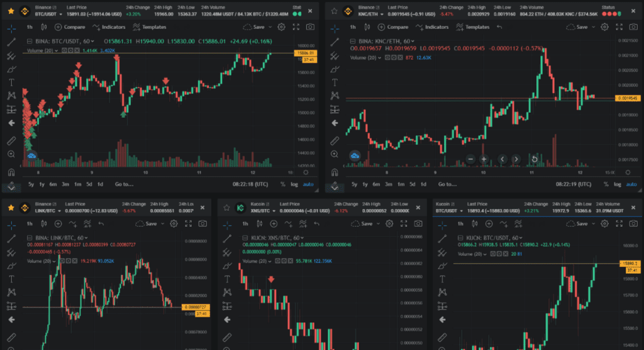Select pitchfork tool in Binance BTC/USDT chart
This screenshot has height=350, width=644.
click(x=11, y=55)
